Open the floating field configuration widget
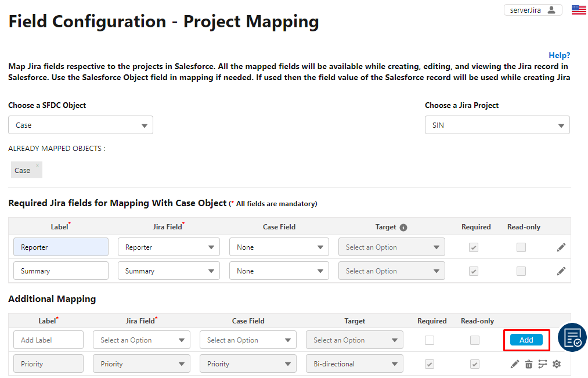The width and height of the screenshot is (588, 378). (572, 337)
